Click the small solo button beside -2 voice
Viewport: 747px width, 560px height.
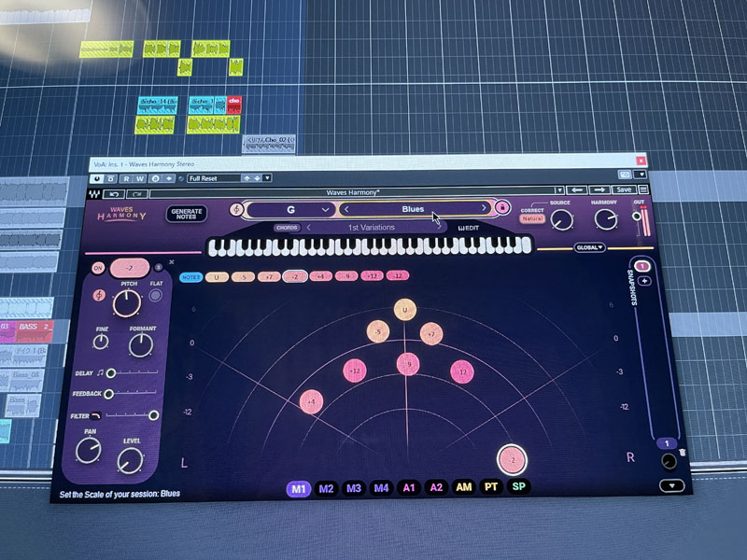pyautogui.click(x=158, y=267)
